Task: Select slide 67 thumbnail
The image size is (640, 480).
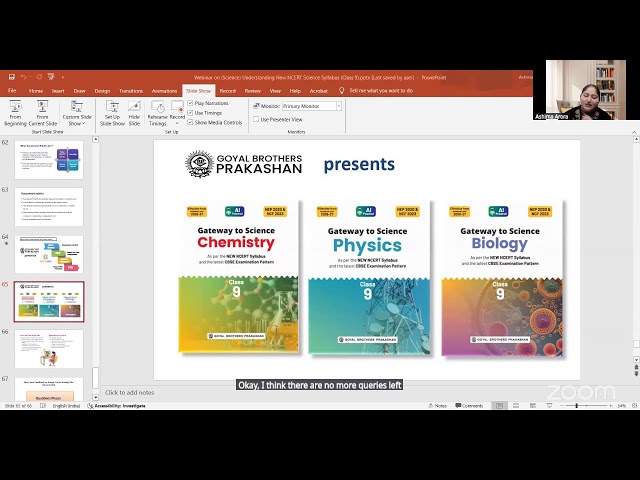Action: 49,389
